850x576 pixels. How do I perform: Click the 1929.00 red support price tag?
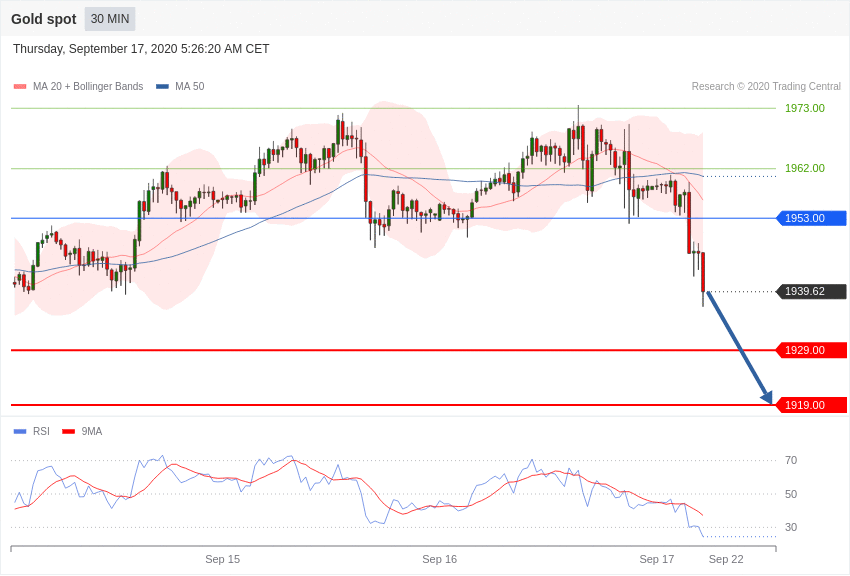[811, 350]
